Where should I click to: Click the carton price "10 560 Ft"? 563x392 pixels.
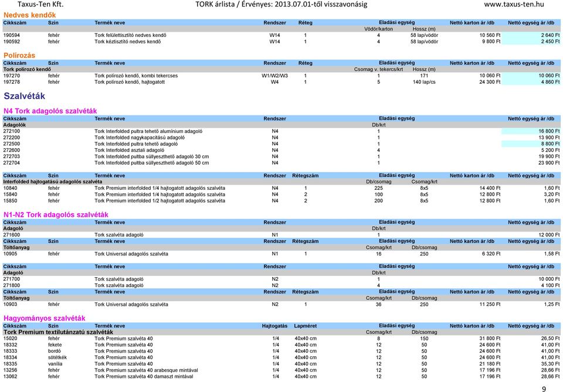[490, 35]
